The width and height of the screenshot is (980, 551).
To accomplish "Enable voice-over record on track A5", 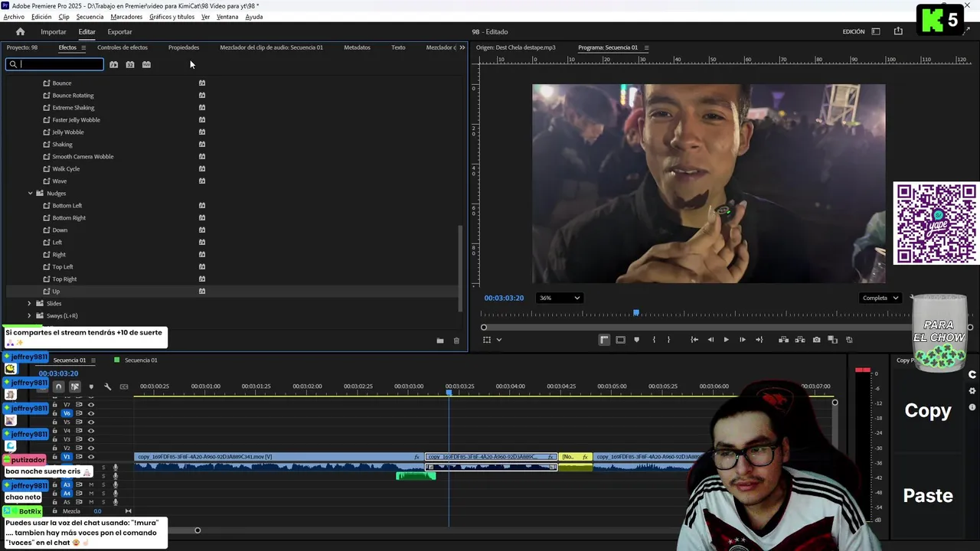I will [116, 502].
